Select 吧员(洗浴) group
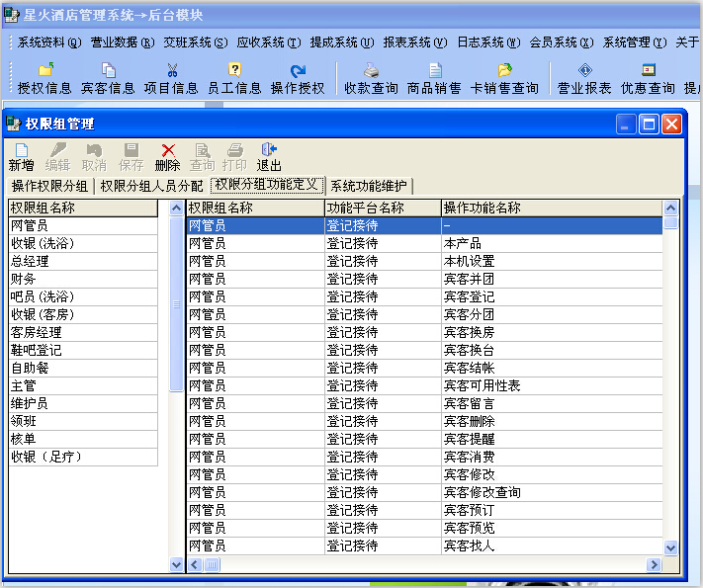This screenshot has height=588, width=703. 83,296
